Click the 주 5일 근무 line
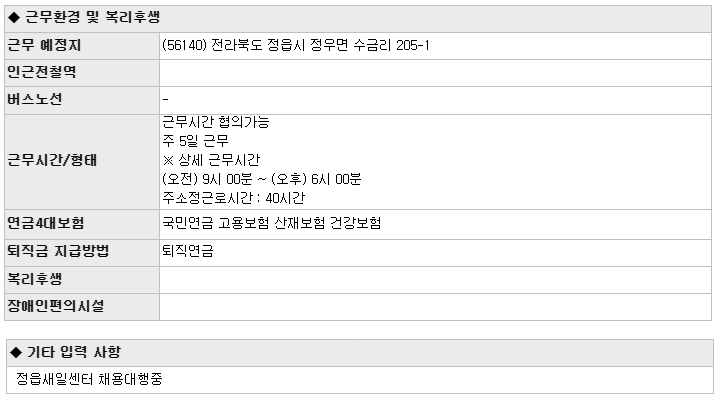This screenshot has height=410, width=720. tap(196, 141)
